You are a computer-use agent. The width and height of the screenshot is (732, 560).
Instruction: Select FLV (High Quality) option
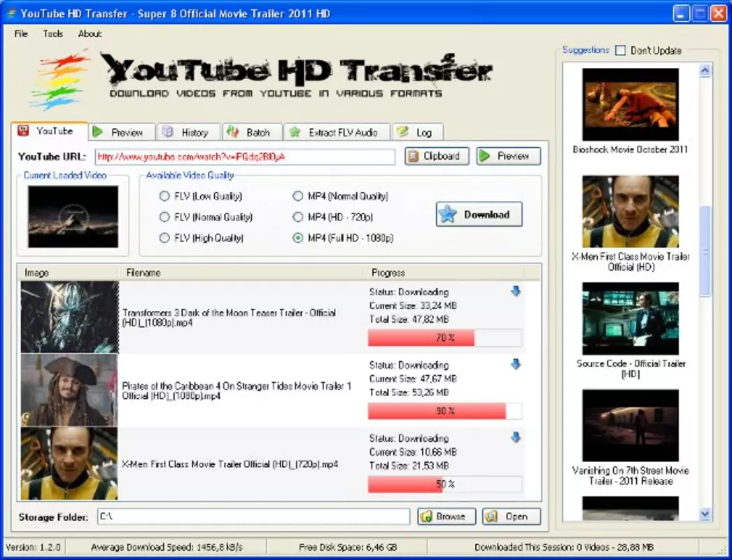tap(202, 238)
